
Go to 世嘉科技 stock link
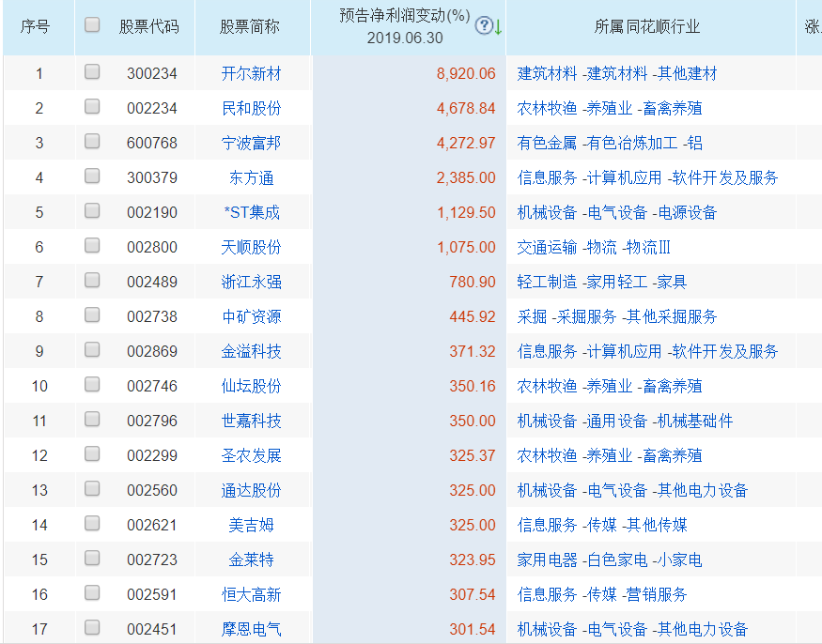251,421
